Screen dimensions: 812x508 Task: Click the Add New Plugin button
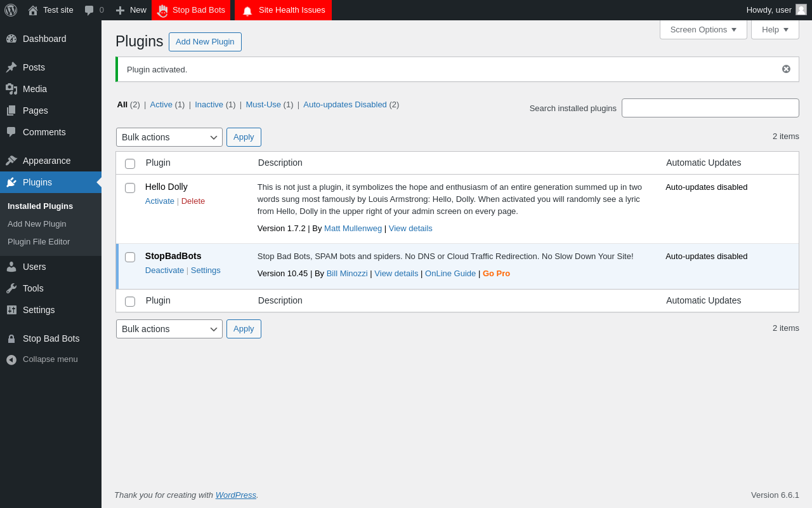click(x=205, y=42)
